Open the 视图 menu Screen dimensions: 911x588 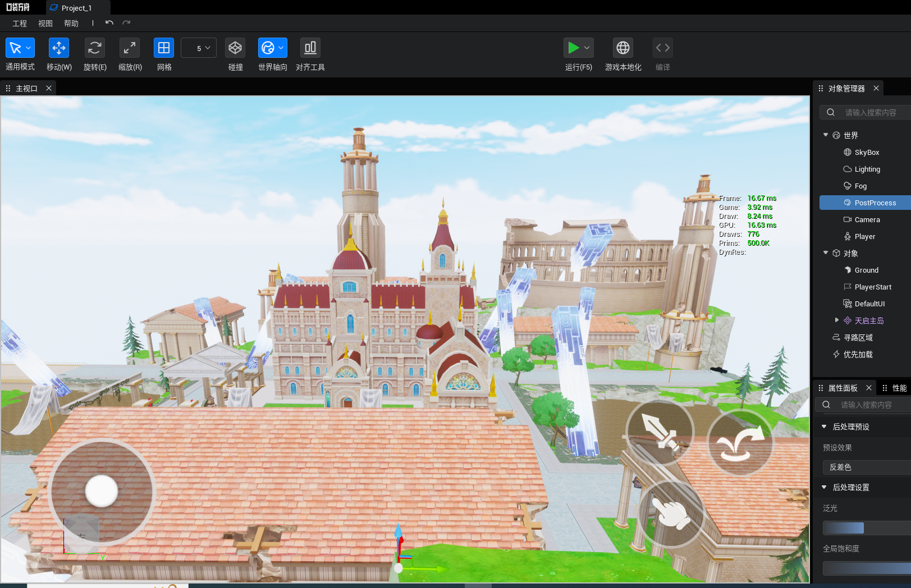(x=45, y=24)
